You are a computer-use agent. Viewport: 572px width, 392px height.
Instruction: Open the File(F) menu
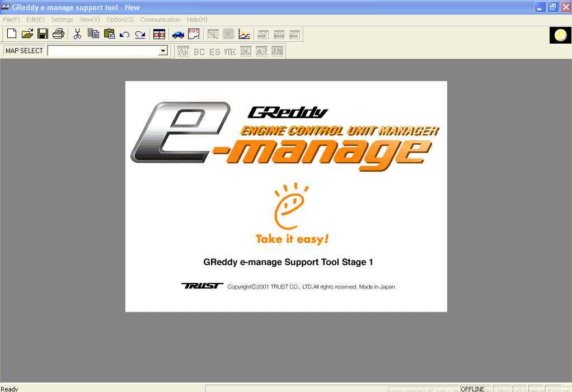click(11, 20)
